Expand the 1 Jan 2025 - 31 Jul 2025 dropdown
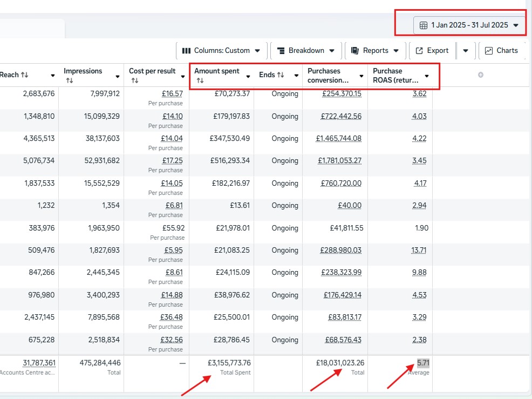Image resolution: width=532 pixels, height=399 pixels. (516, 25)
